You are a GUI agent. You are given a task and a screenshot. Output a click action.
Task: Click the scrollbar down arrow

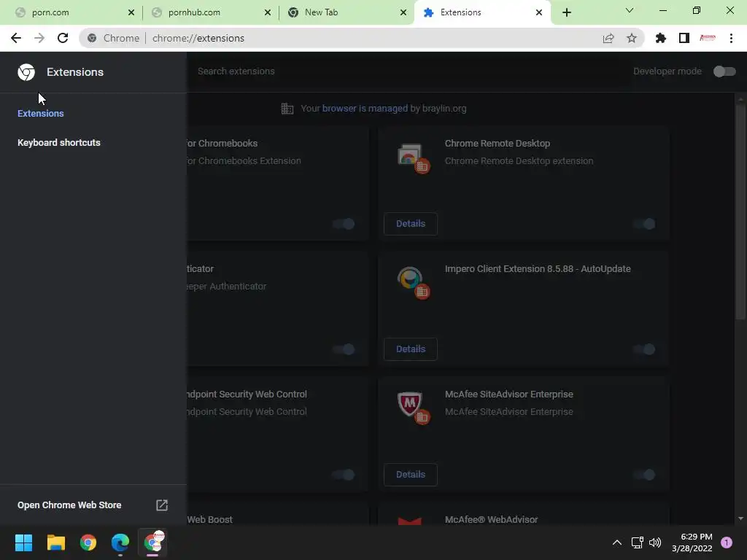point(740,518)
